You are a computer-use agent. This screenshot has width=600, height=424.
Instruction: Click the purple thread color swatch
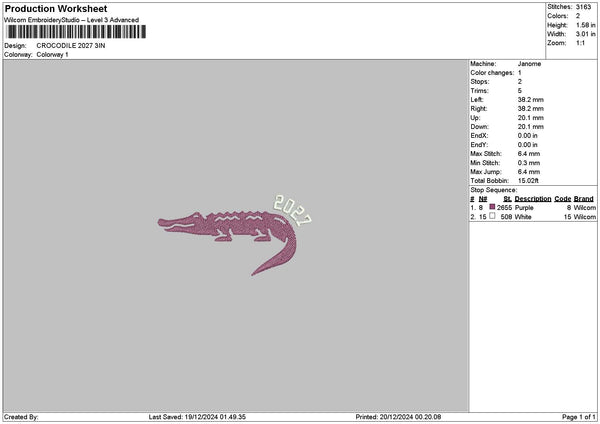(x=492, y=207)
